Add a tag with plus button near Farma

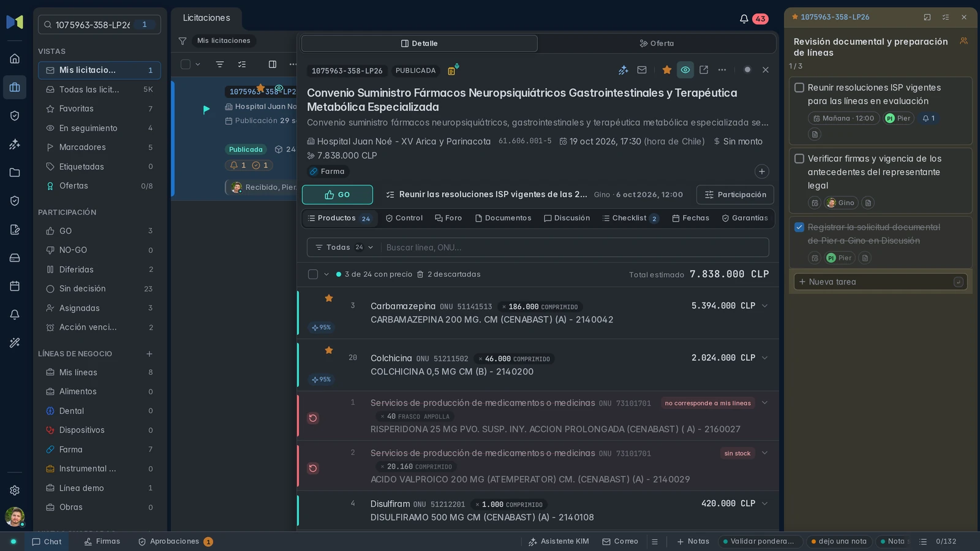(x=762, y=171)
